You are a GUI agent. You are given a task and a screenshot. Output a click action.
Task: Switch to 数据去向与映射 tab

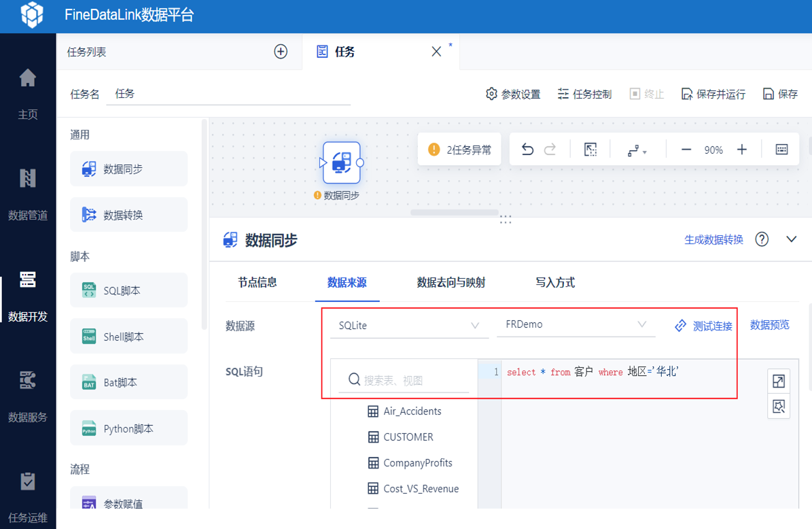[451, 282]
